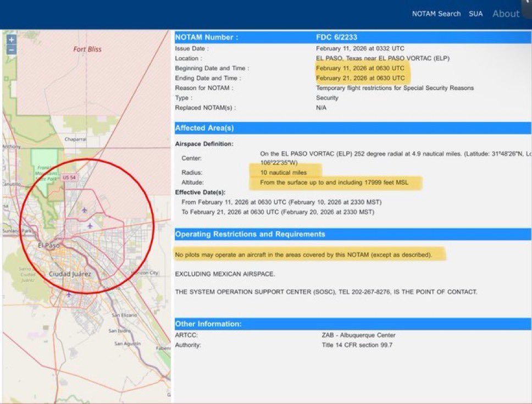This screenshot has height=404, width=532.
Task: Click the Ciudad Juárez airport plane icon
Action: 69,294
